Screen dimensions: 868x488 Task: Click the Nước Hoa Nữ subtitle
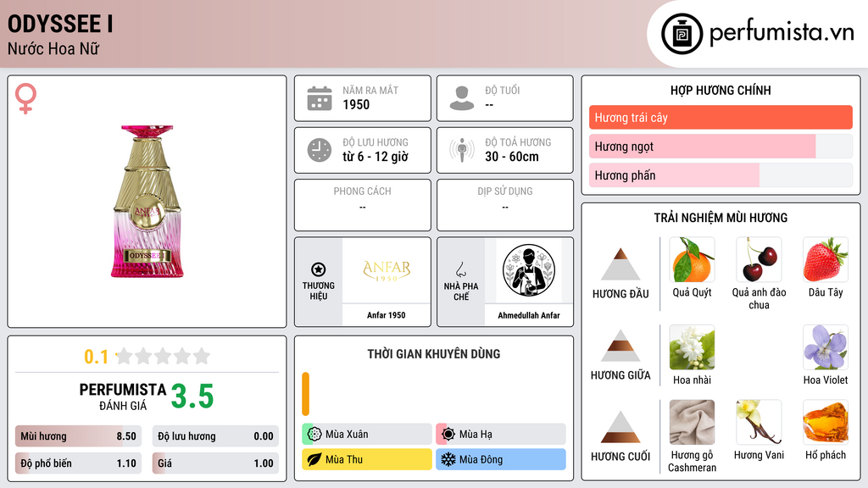pos(53,48)
